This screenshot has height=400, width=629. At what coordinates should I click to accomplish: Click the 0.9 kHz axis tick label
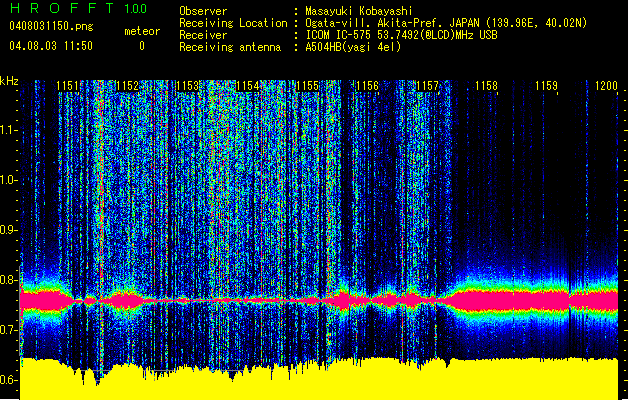tap(8, 230)
